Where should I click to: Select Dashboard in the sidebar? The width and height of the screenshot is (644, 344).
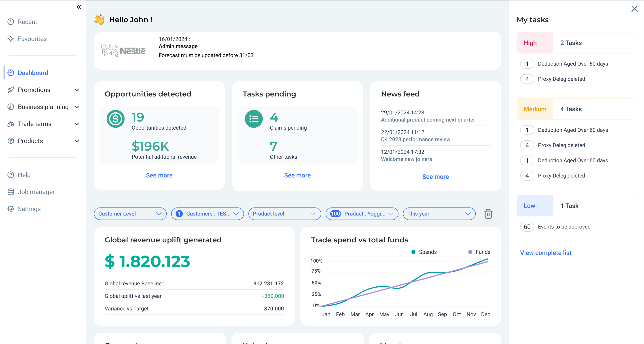click(x=33, y=73)
